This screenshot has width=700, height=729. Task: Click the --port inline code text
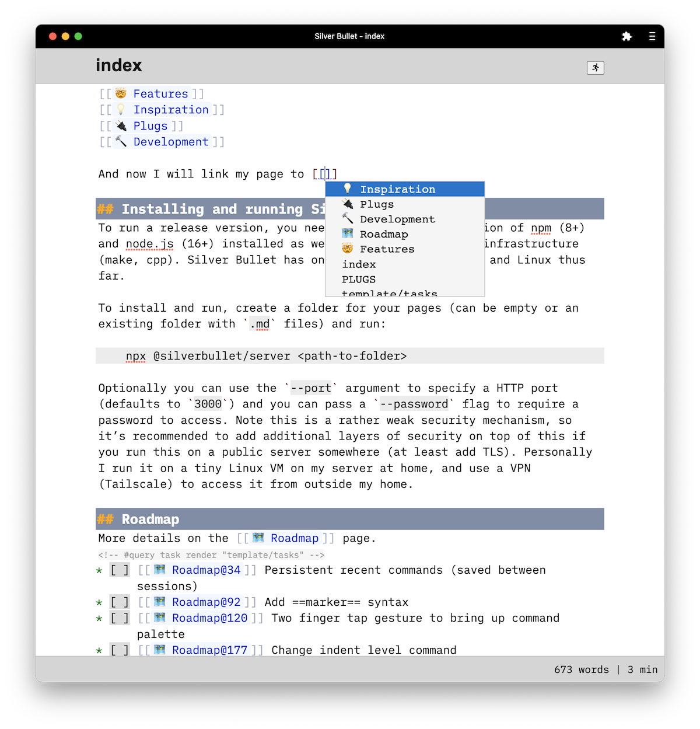(x=311, y=388)
